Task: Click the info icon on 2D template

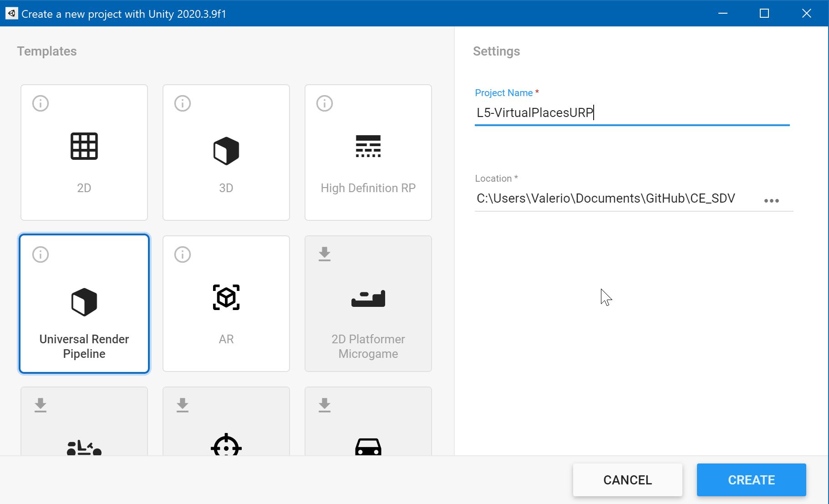Action: pyautogui.click(x=41, y=103)
